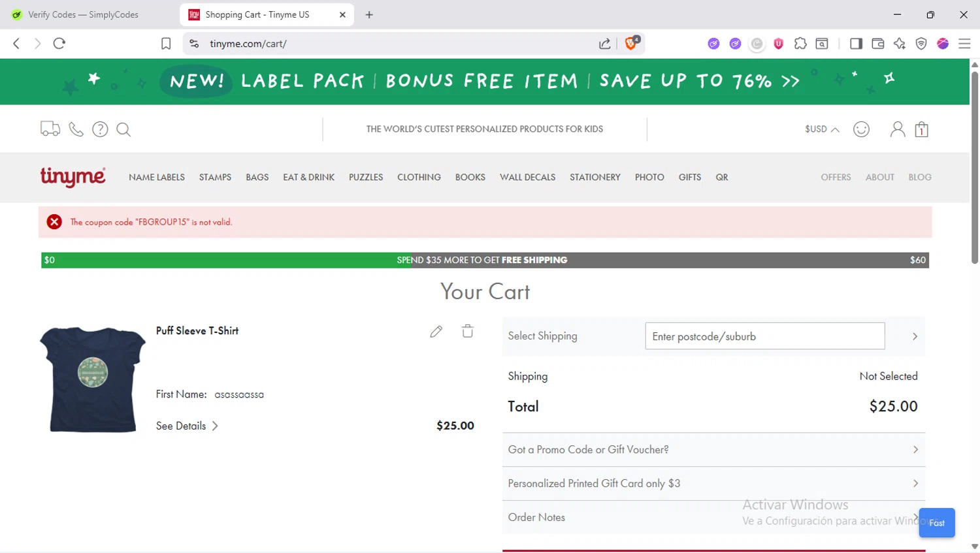Viewport: 980px width, 553px height.
Task: Click the $25.00 cart total value
Action: point(893,407)
